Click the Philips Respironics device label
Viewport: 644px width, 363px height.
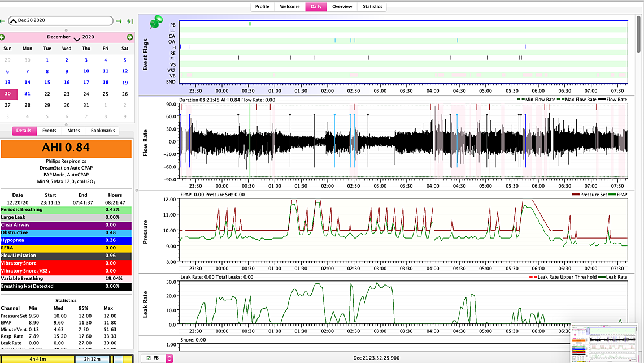coord(66,162)
